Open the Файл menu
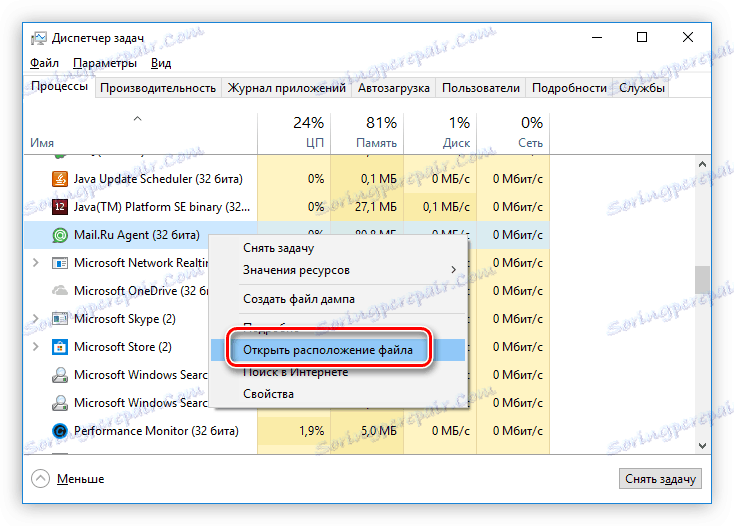Viewport: 734px width, 526px height. pyautogui.click(x=44, y=63)
